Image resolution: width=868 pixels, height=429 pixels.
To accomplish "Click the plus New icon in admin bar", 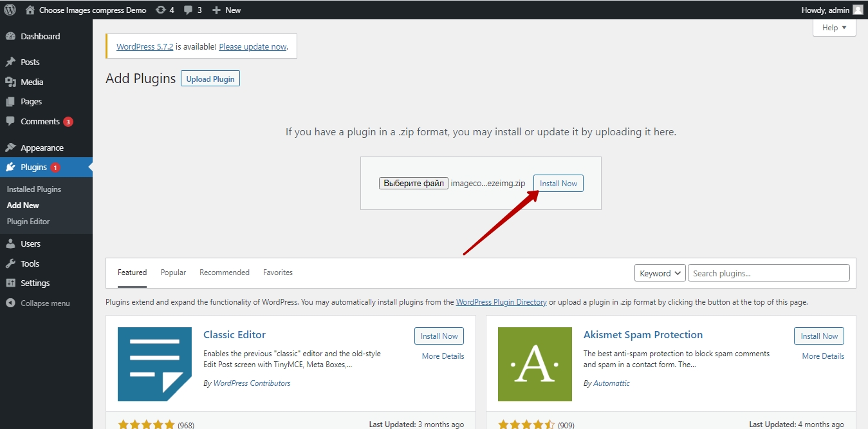I will [x=216, y=10].
